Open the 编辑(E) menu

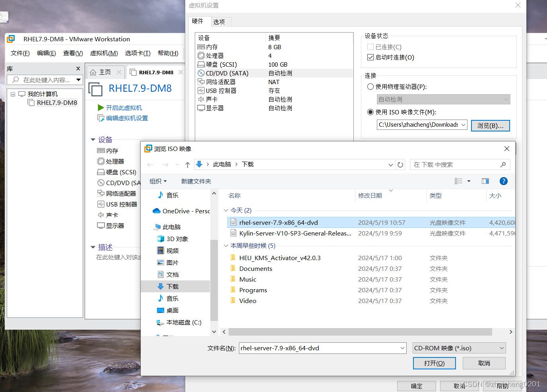(x=46, y=53)
